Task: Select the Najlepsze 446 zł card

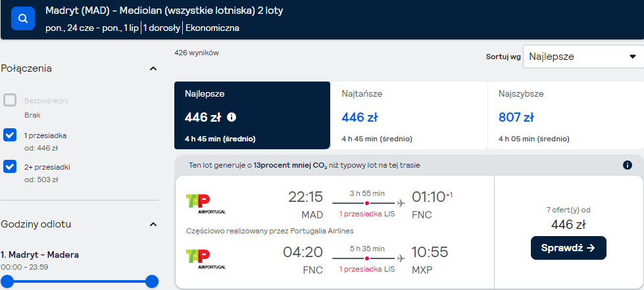Action: pyautogui.click(x=252, y=116)
